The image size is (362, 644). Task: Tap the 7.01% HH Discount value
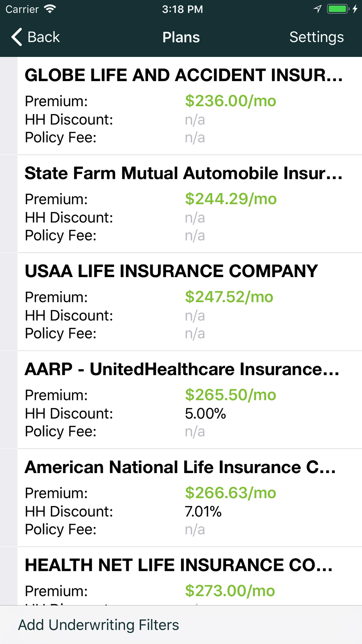(203, 511)
